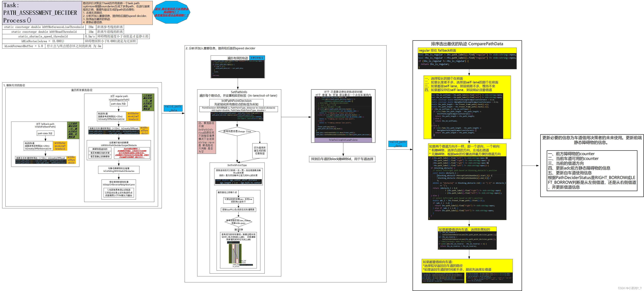The image size is (644, 291).
Task: Click the 找到自车道的block障碍物id box
Action: coord(342,159)
